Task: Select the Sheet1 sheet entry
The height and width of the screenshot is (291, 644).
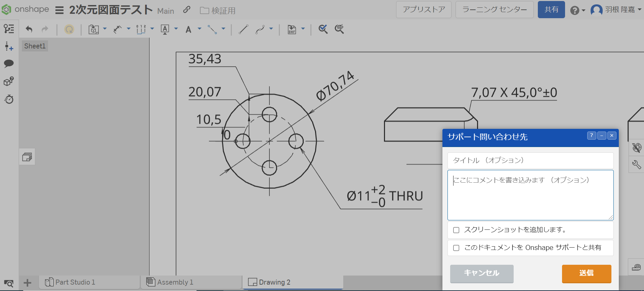Action: coord(35,46)
